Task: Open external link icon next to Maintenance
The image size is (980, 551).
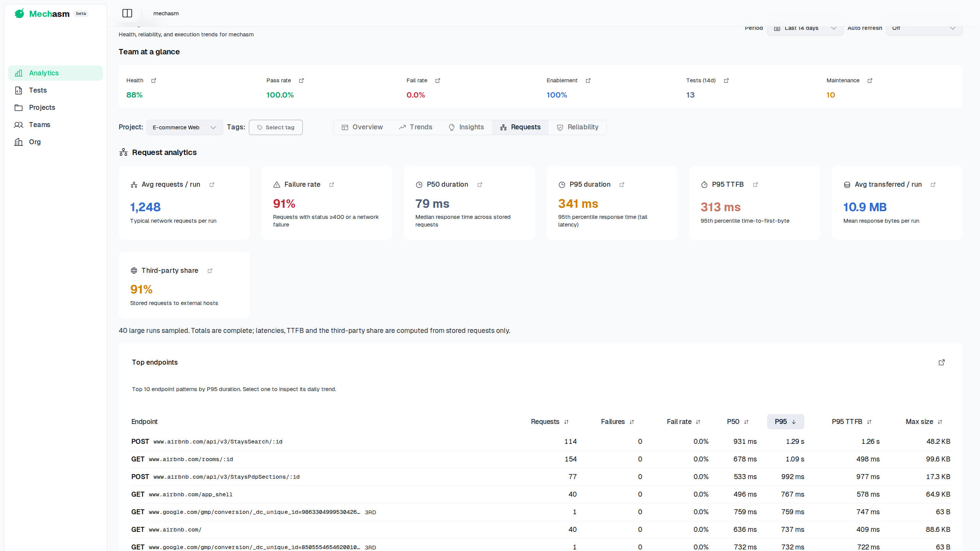Action: pos(870,80)
